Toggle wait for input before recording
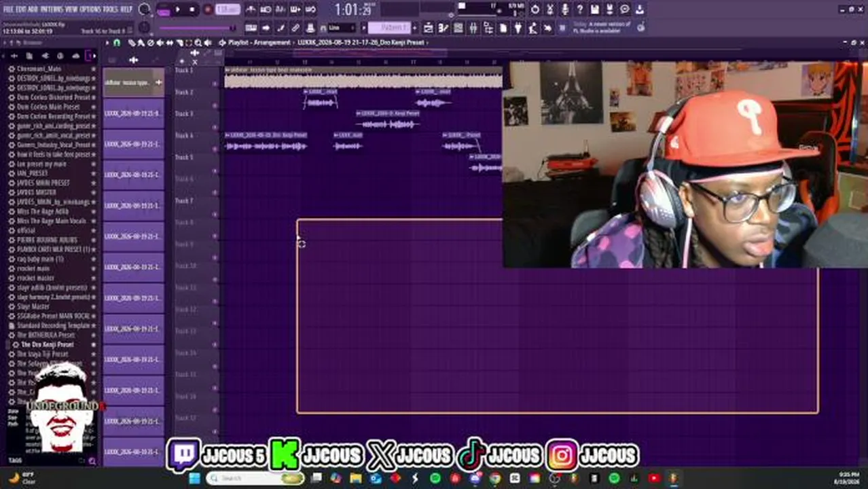This screenshot has height=489, width=868. pos(266,10)
